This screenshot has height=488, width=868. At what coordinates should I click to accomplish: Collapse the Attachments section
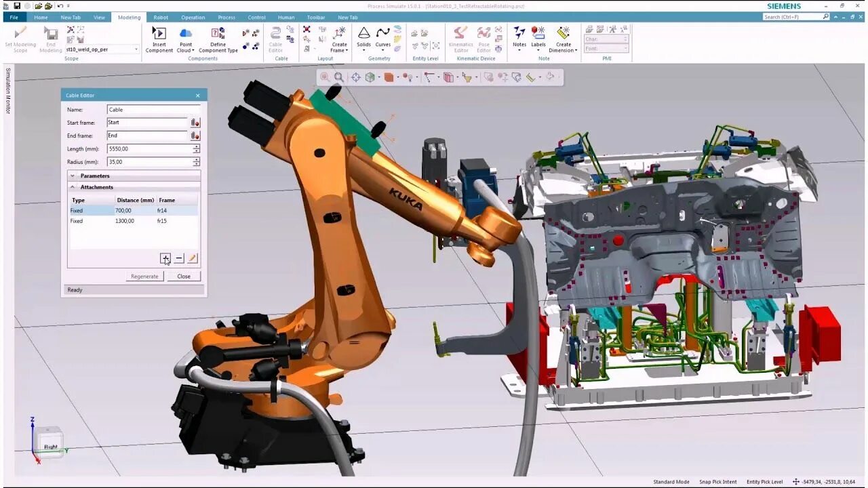pyautogui.click(x=73, y=187)
